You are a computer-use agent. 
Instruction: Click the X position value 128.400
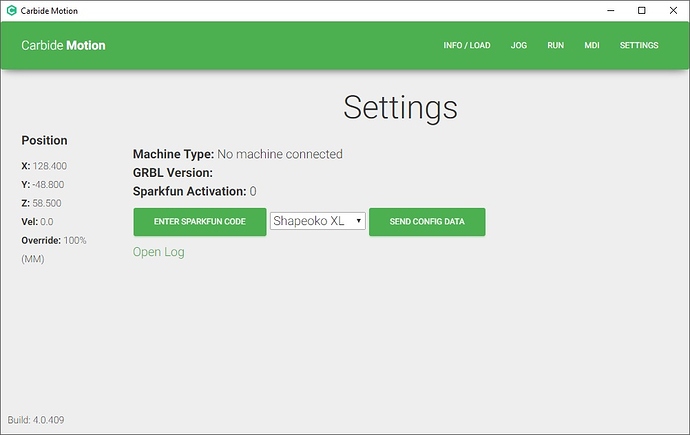tap(50, 166)
